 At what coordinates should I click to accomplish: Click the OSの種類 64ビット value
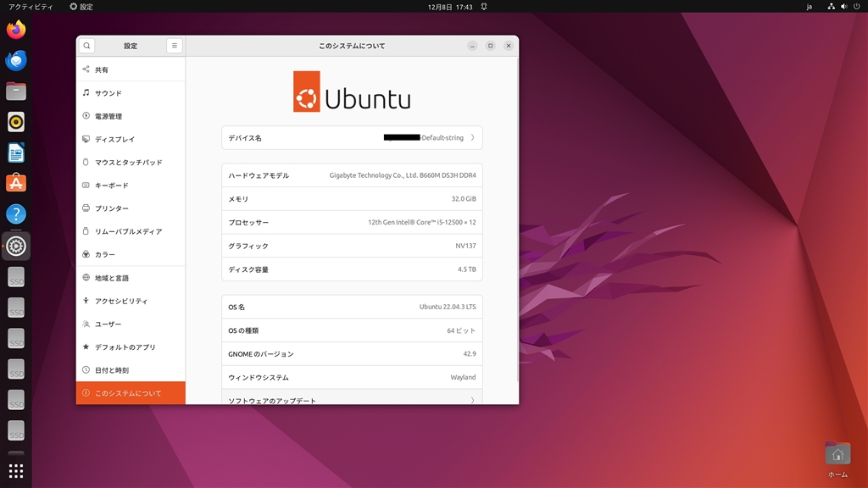click(461, 330)
